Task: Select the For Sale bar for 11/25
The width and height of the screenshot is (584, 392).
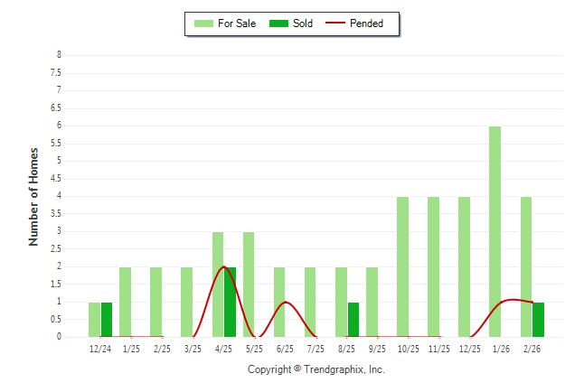Action: click(433, 266)
